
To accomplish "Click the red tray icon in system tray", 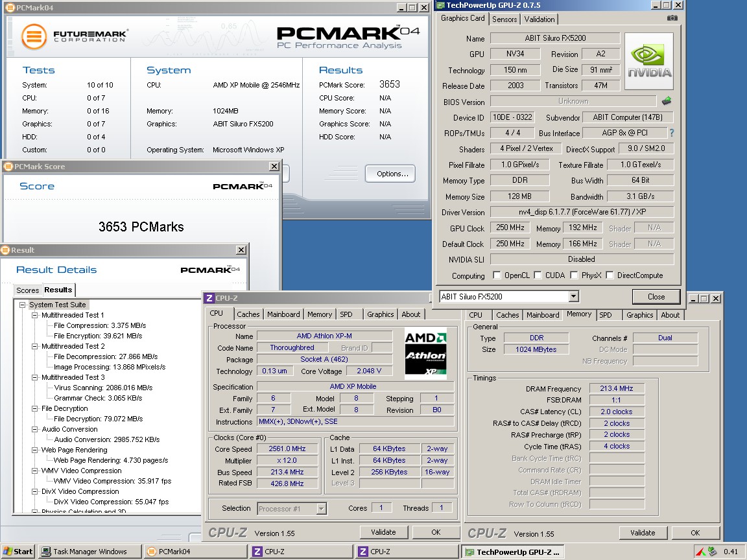I will [x=700, y=552].
